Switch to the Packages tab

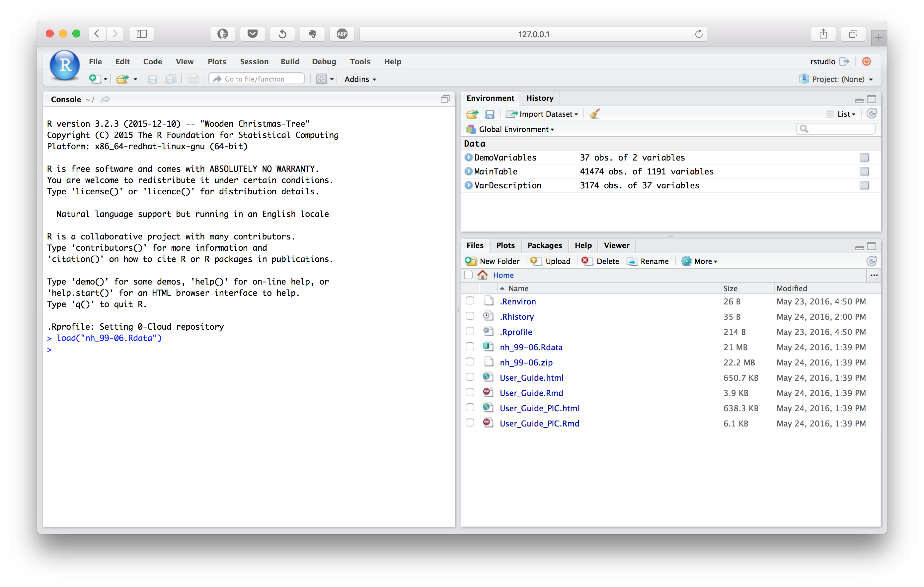point(544,245)
